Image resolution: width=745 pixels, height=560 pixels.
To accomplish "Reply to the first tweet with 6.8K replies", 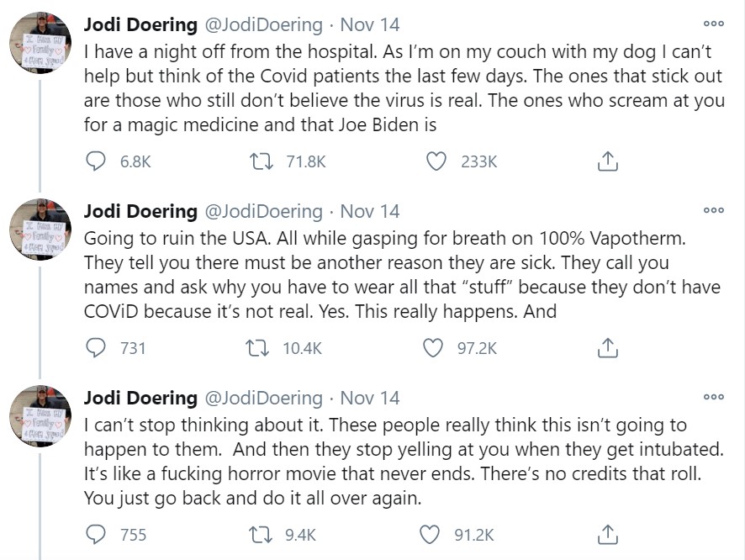I will (98, 161).
